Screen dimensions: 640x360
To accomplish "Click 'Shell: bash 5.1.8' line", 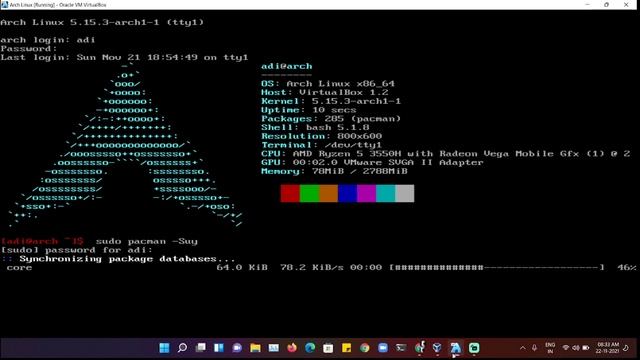I will pyautogui.click(x=316, y=128).
